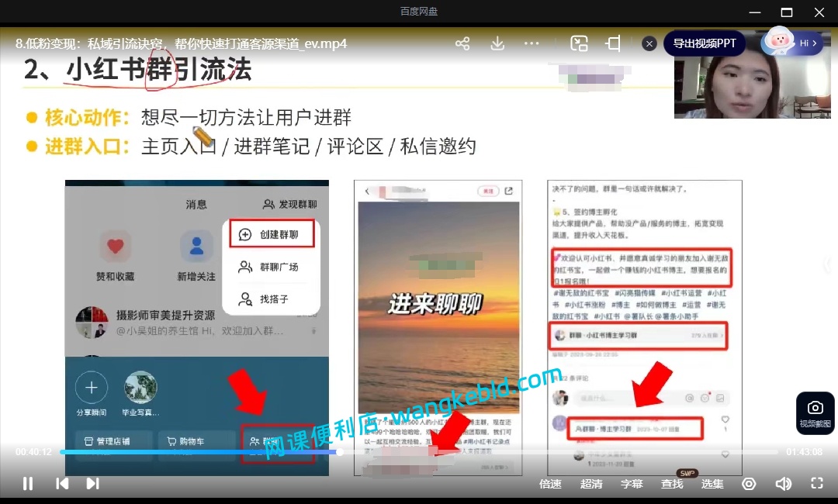This screenshot has height=504, width=838.
Task: Skip to the previous video
Action: (62, 484)
